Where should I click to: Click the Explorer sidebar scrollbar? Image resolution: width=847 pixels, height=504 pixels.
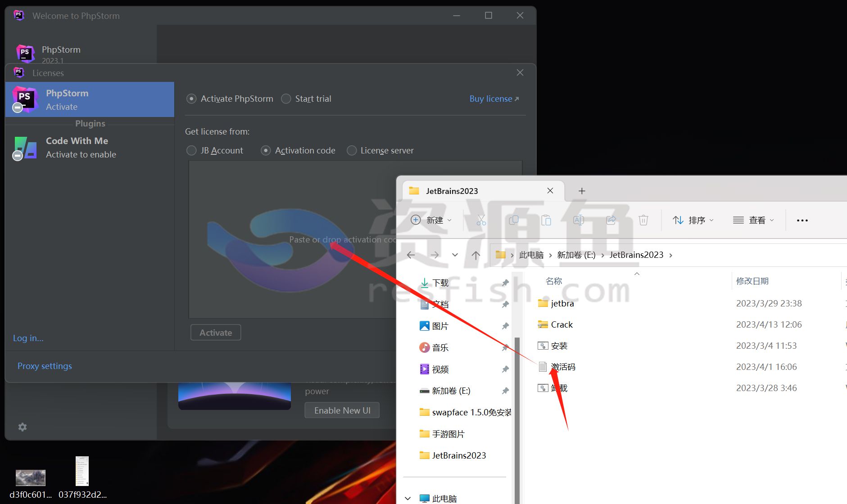517,420
